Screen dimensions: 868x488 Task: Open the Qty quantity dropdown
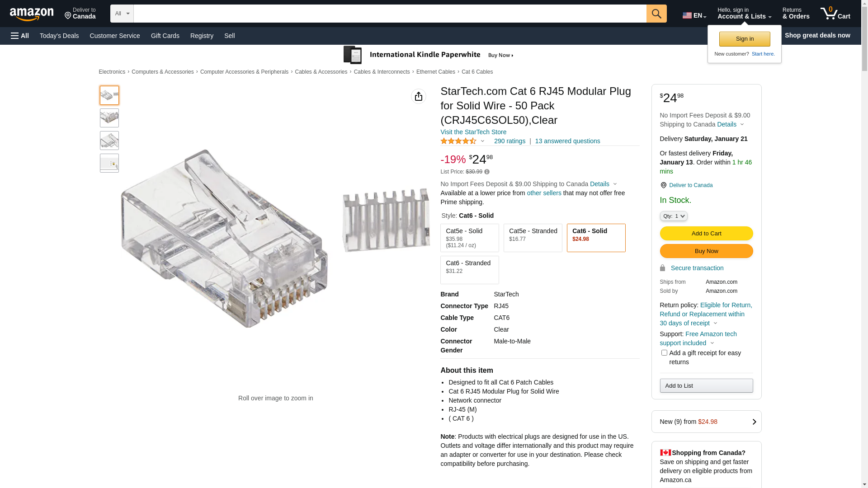[x=673, y=216]
